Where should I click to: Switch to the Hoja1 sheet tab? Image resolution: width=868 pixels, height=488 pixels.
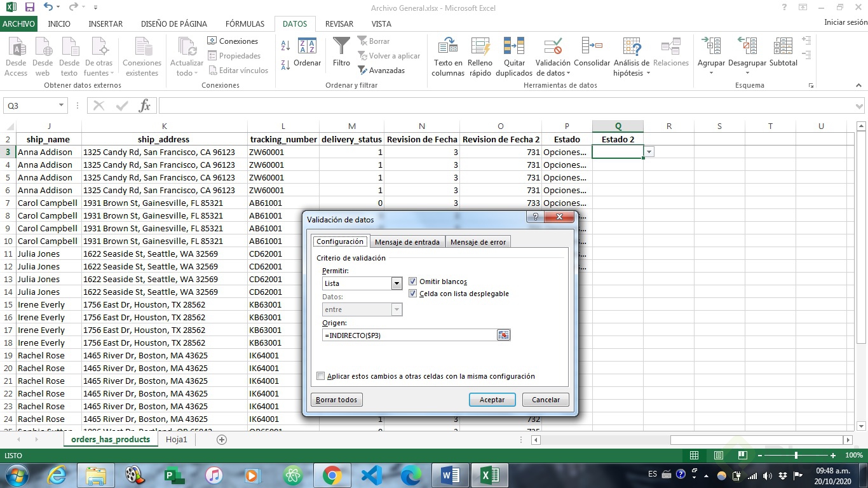coord(177,439)
